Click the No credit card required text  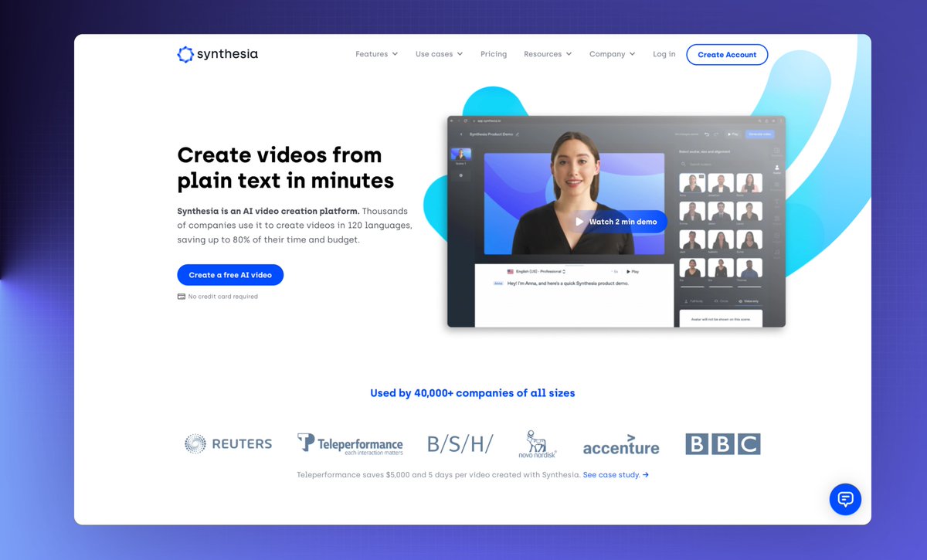click(223, 297)
